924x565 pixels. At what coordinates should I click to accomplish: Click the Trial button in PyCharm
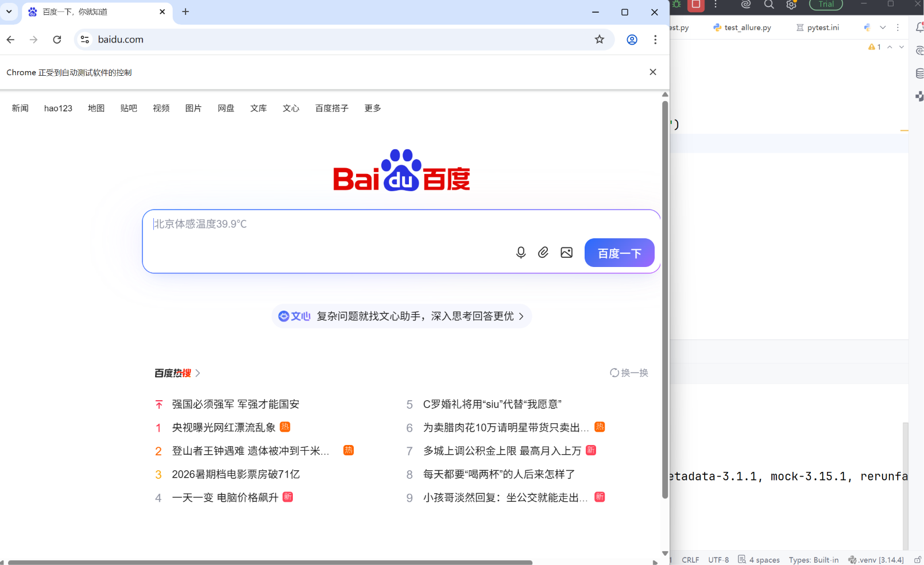click(826, 4)
